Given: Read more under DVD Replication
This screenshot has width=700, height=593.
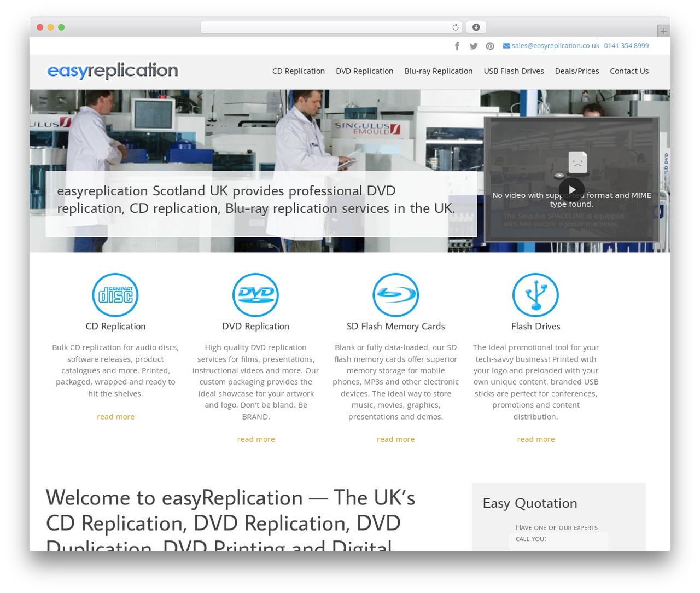Looking at the screenshot, I should pyautogui.click(x=256, y=439).
